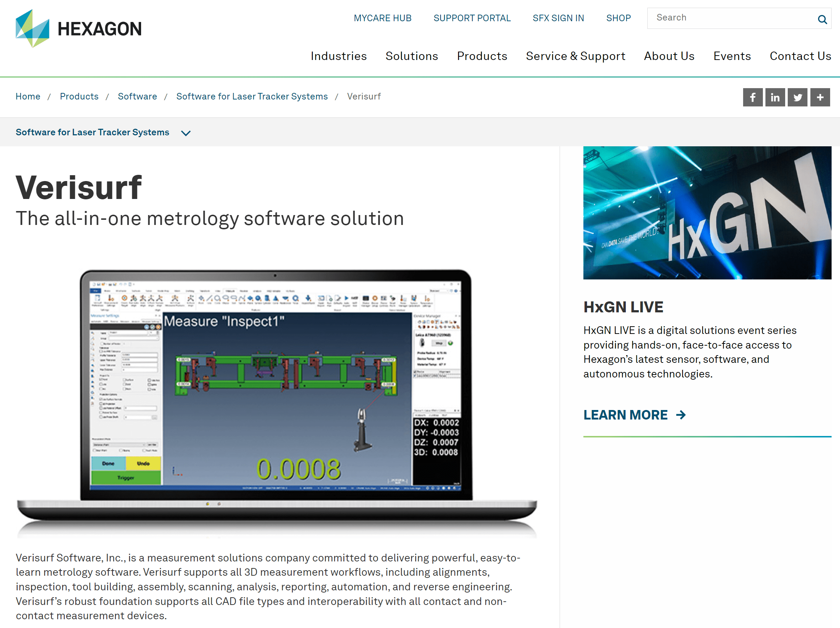Image resolution: width=840 pixels, height=628 pixels.
Task: Click the Software breadcrumb link
Action: click(x=136, y=97)
